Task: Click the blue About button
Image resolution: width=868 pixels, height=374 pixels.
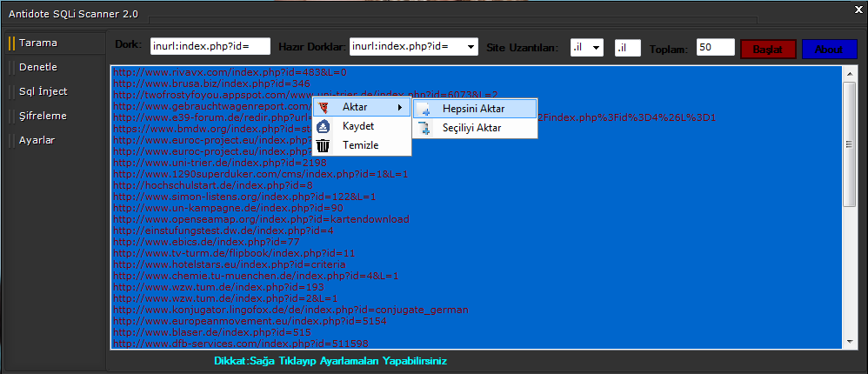Action: [x=829, y=49]
